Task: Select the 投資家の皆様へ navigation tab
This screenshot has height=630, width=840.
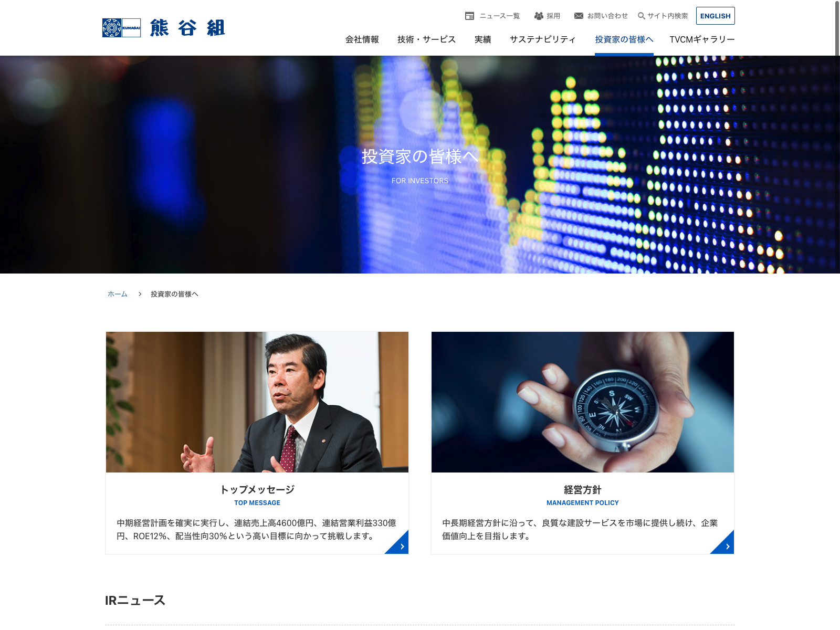Action: [x=624, y=39]
